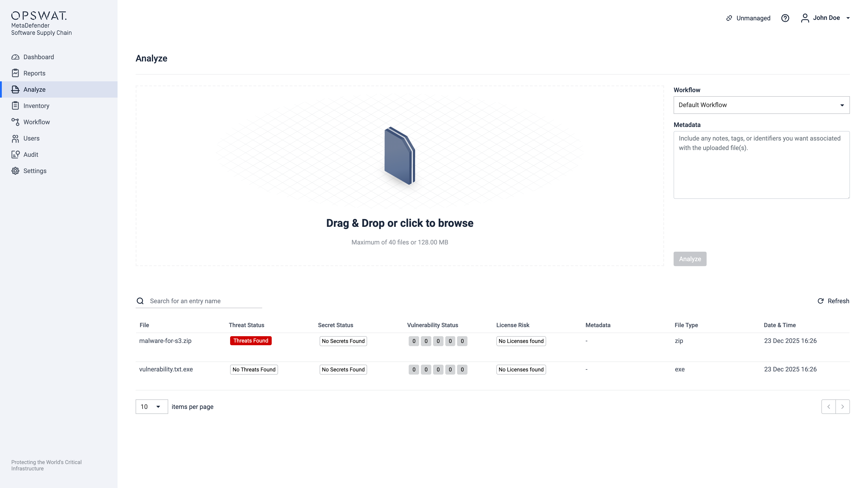Open Inventory via its clipboard icon
Image resolution: width=868 pixels, height=488 pixels.
coord(15,106)
